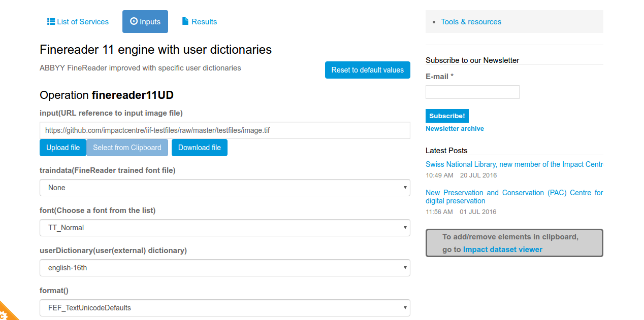
Task: Click the Upload file button
Action: pos(63,148)
